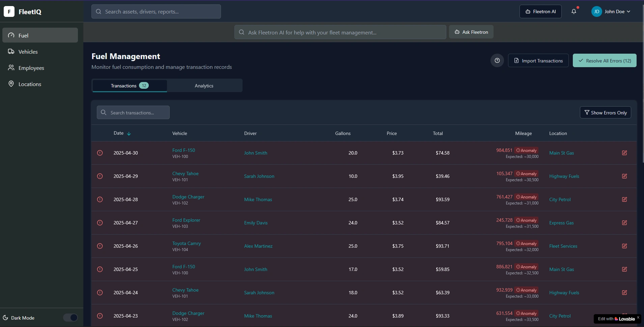644x327 pixels.
Task: Open Emily Davis driver link
Action: click(x=256, y=223)
